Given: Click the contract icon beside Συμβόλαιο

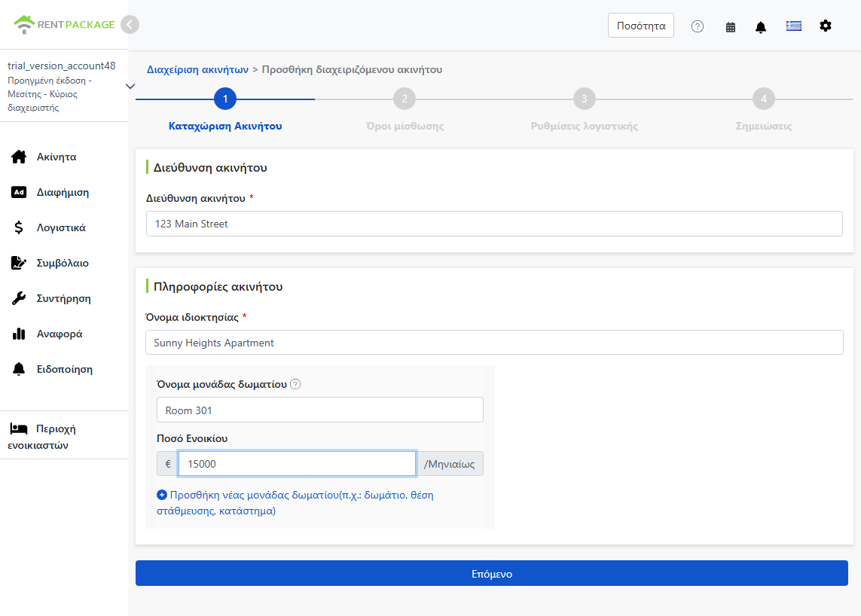Looking at the screenshot, I should click(19, 263).
